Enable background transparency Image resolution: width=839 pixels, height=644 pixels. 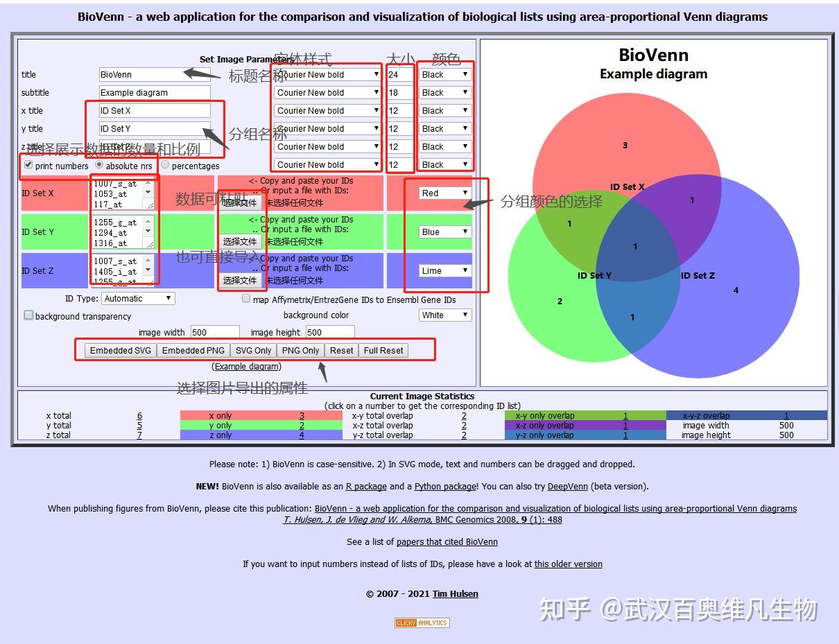click(x=28, y=315)
